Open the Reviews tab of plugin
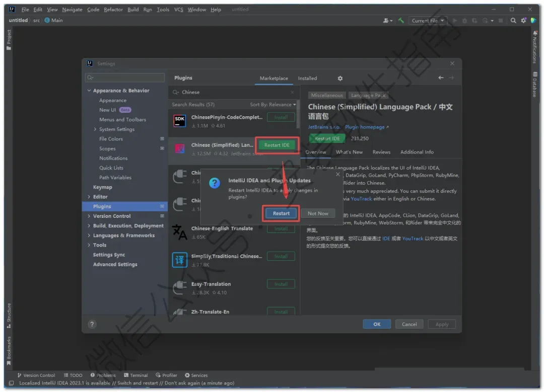This screenshot has width=544, height=392. 381,152
